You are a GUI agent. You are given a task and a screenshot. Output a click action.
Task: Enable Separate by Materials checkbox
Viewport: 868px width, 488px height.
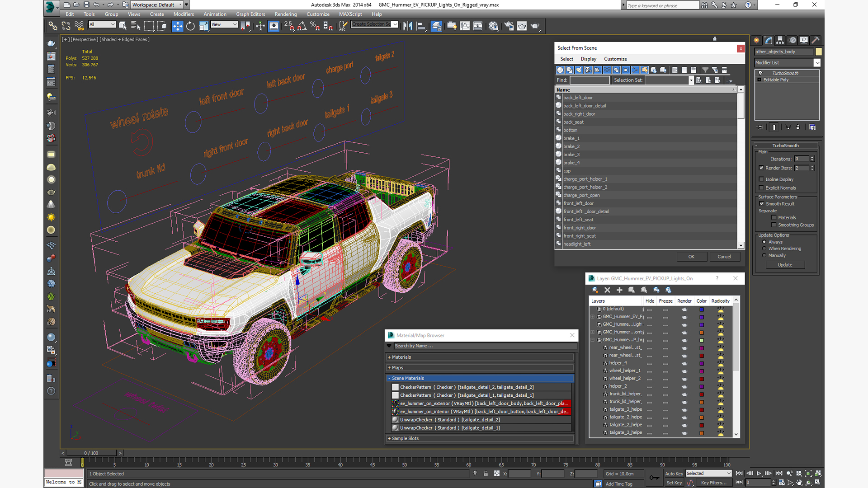click(774, 218)
